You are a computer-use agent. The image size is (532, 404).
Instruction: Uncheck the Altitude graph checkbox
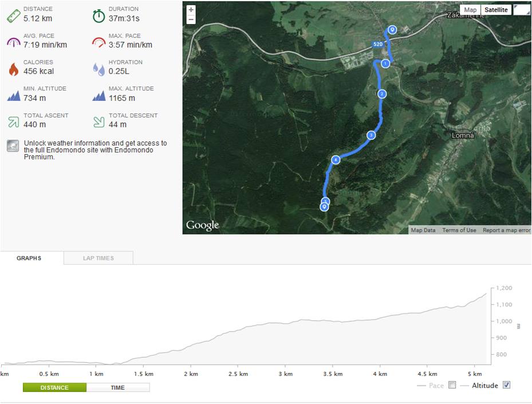pos(506,385)
